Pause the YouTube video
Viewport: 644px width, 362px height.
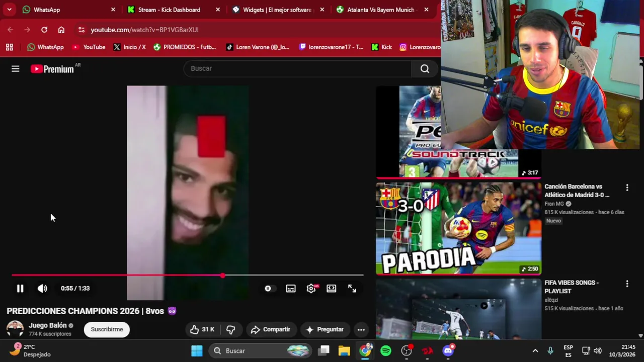pos(20,289)
